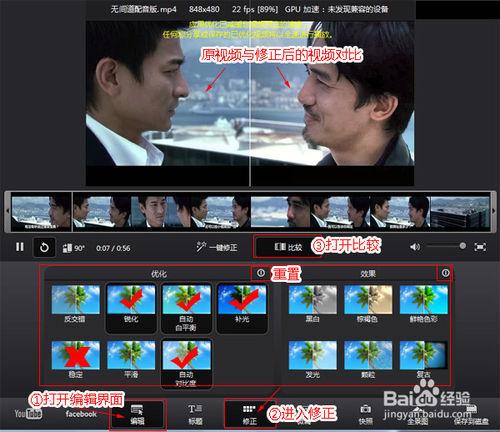Click the loop replay icon

44,247
